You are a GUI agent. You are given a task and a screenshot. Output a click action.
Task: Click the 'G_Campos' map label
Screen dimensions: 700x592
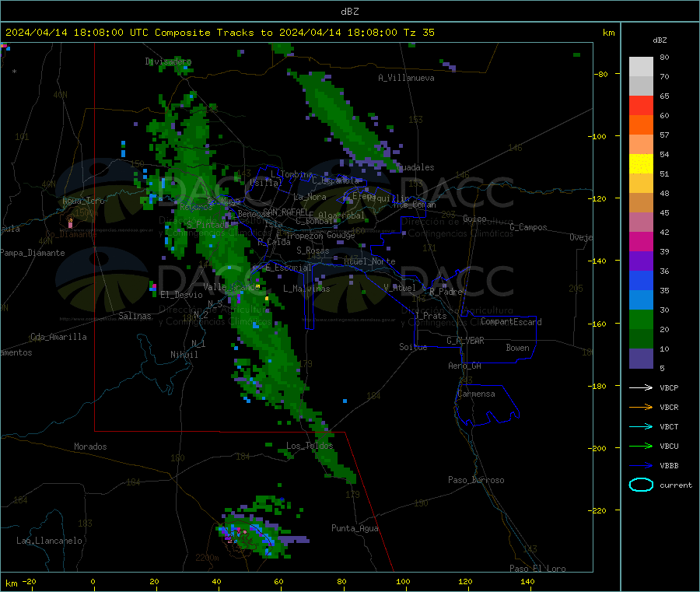(x=528, y=227)
